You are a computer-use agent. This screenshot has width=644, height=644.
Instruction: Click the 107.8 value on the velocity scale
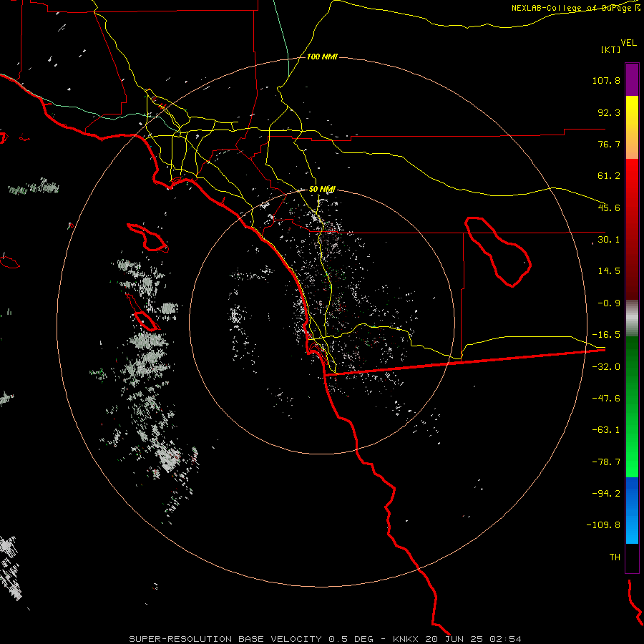[606, 80]
